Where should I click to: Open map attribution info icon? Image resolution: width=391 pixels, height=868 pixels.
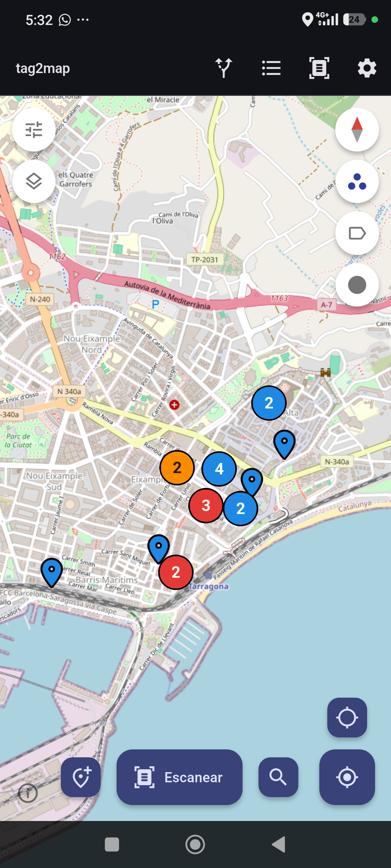(28, 793)
